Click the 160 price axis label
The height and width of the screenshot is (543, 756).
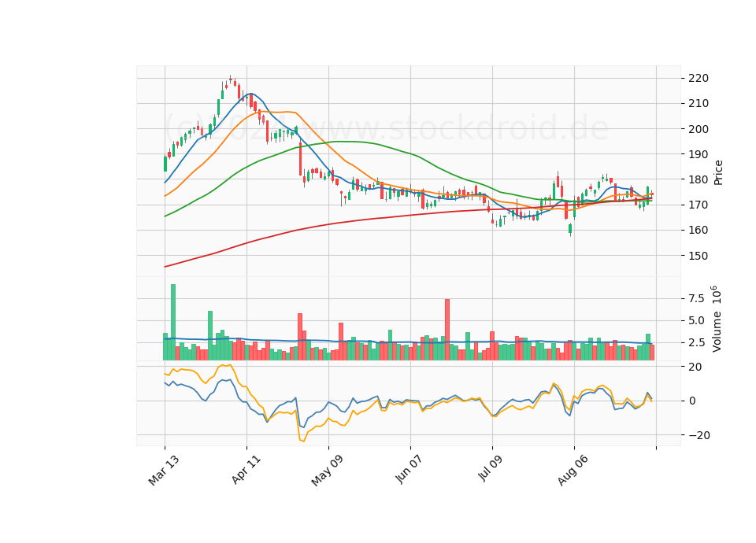(x=699, y=230)
